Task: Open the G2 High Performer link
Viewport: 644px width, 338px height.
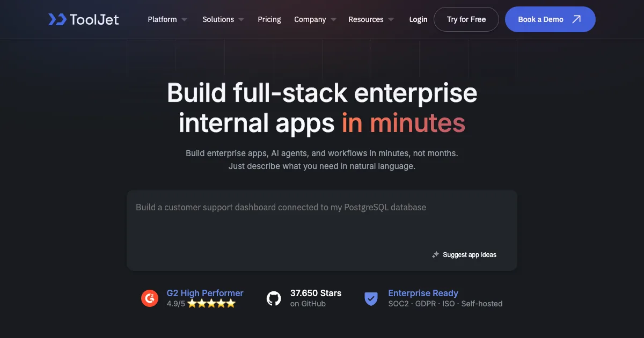Action: pos(205,293)
